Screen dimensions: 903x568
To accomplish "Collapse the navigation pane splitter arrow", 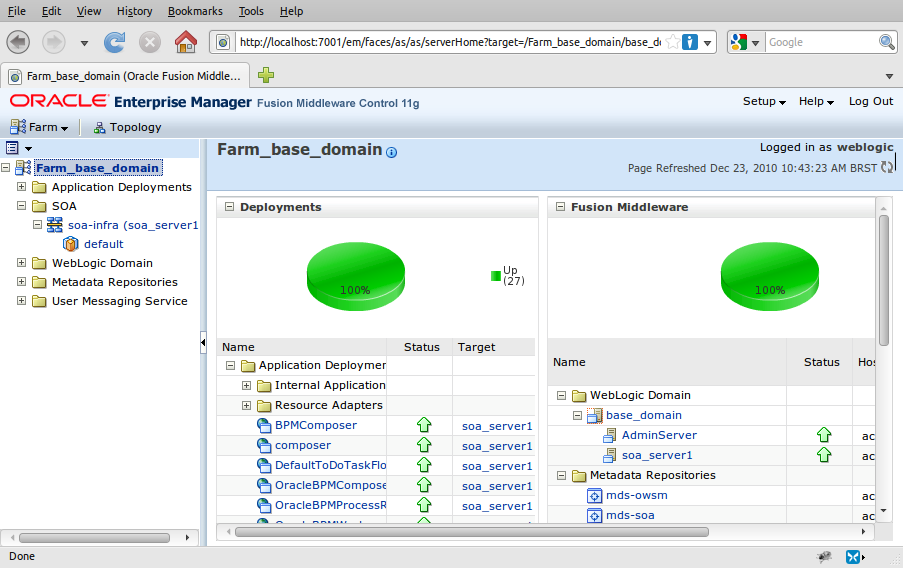I will pos(204,342).
